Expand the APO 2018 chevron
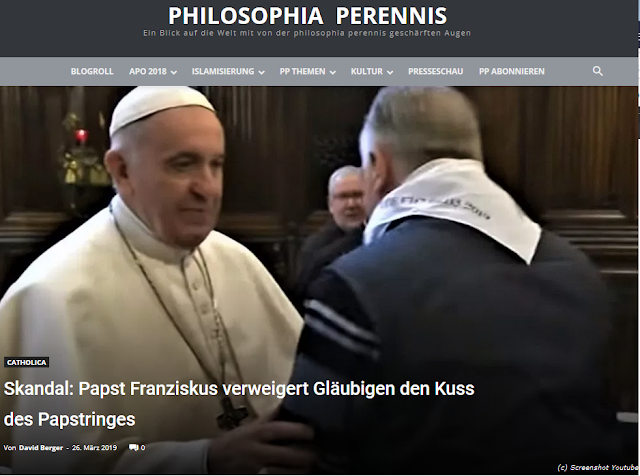Screen dimensions: 640x476 pos(173,72)
